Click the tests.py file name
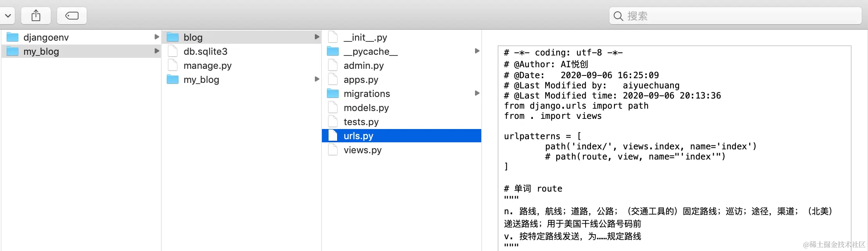Image resolution: width=868 pixels, height=251 pixels. (361, 122)
